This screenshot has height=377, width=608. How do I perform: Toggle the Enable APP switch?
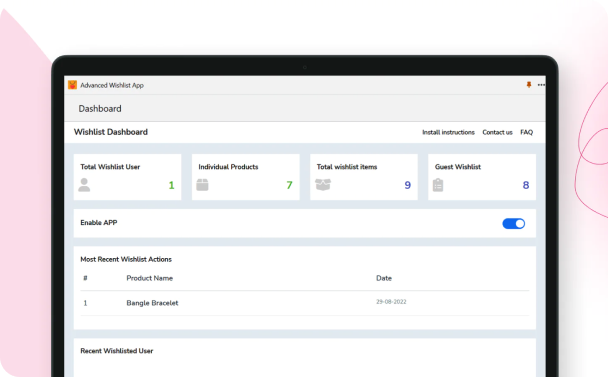[x=513, y=223]
